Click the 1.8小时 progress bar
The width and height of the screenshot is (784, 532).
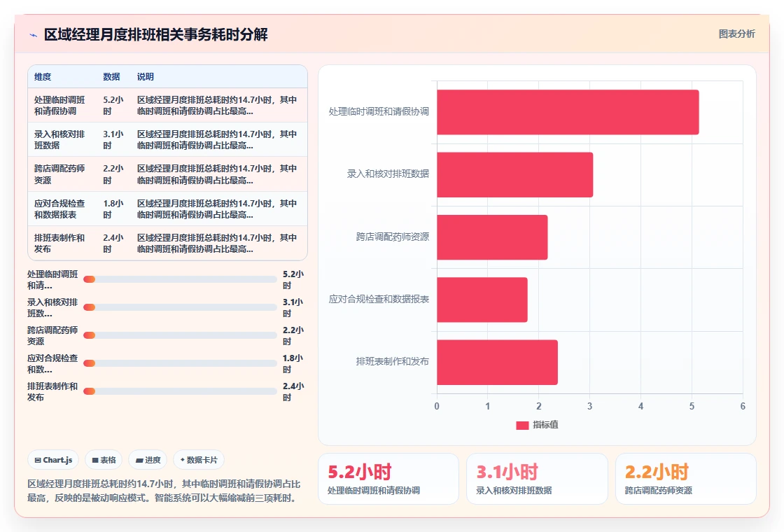[180, 363]
